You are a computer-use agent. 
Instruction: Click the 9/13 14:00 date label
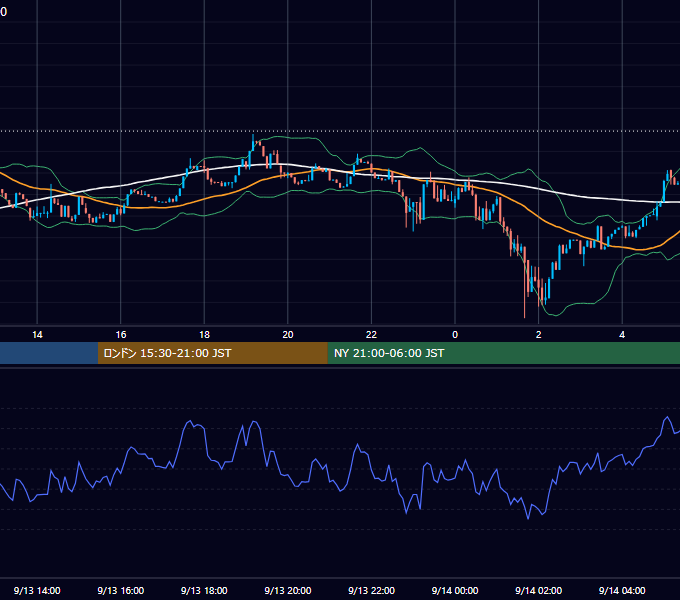click(37, 590)
